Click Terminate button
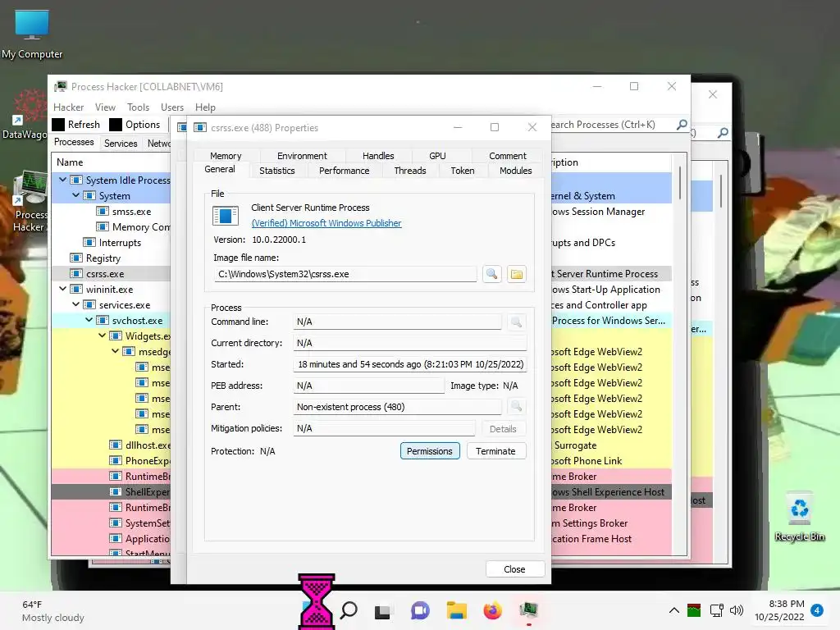The width and height of the screenshot is (840, 630). [x=495, y=451]
